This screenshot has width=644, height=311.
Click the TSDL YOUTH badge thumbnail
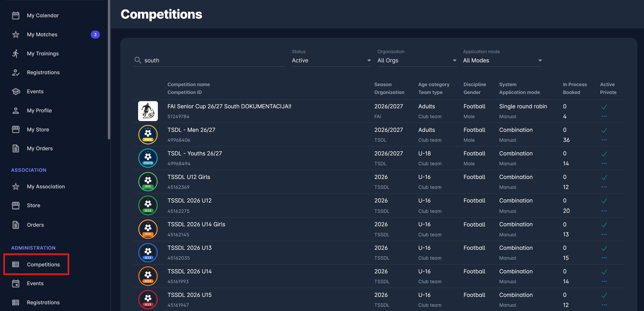148,158
